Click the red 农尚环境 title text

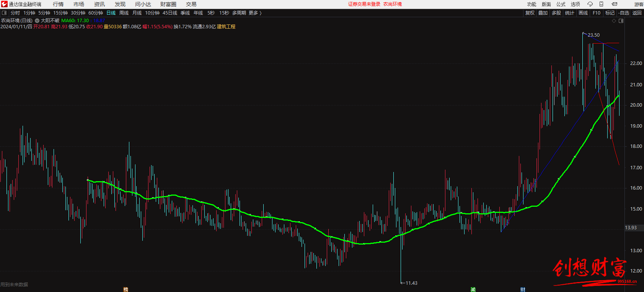click(x=393, y=4)
